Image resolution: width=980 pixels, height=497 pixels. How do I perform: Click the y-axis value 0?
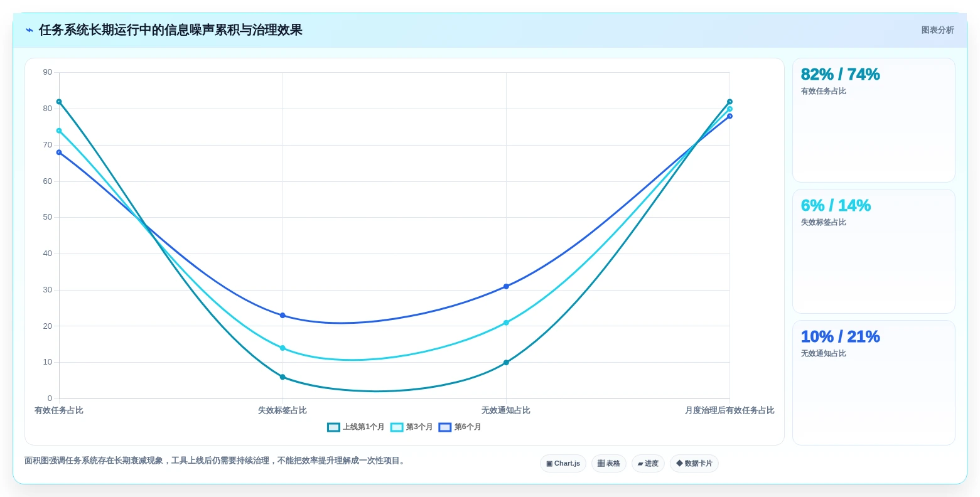pyautogui.click(x=50, y=398)
